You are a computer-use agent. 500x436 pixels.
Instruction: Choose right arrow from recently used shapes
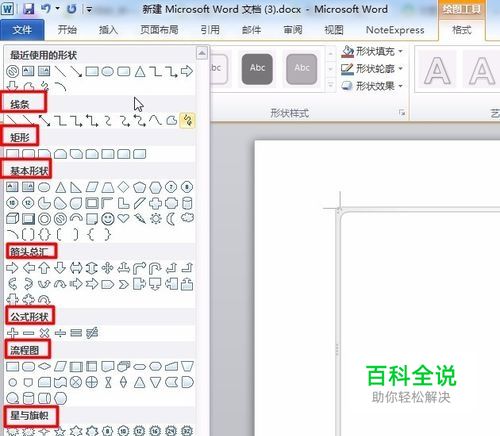click(x=187, y=71)
